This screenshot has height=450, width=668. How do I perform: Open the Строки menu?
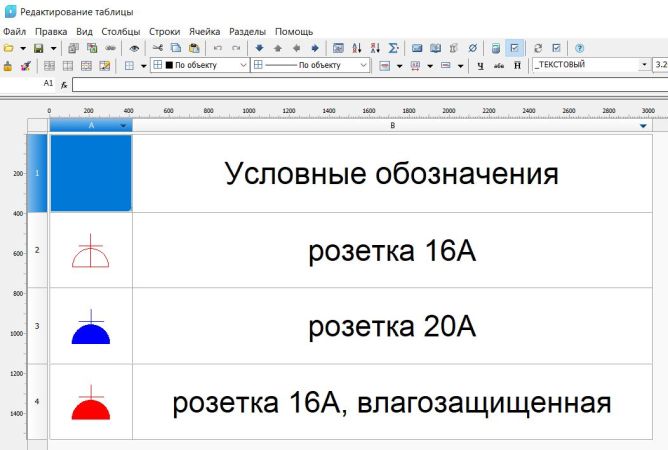(164, 32)
